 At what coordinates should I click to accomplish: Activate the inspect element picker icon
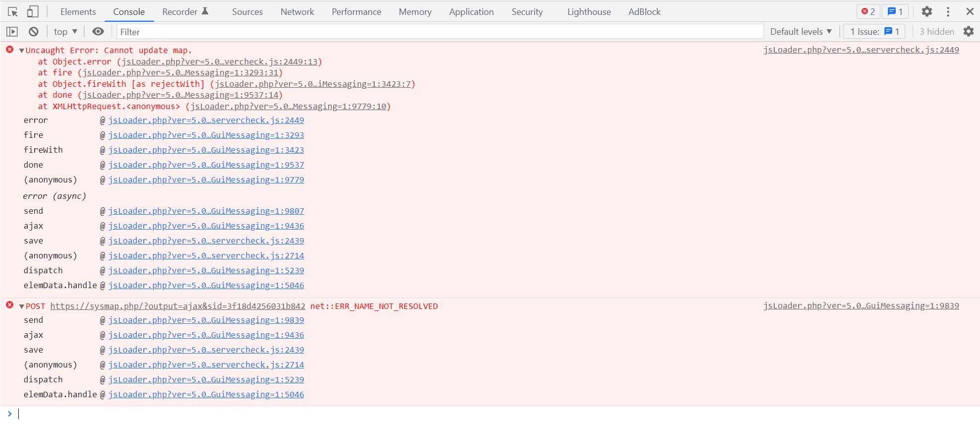coord(13,11)
